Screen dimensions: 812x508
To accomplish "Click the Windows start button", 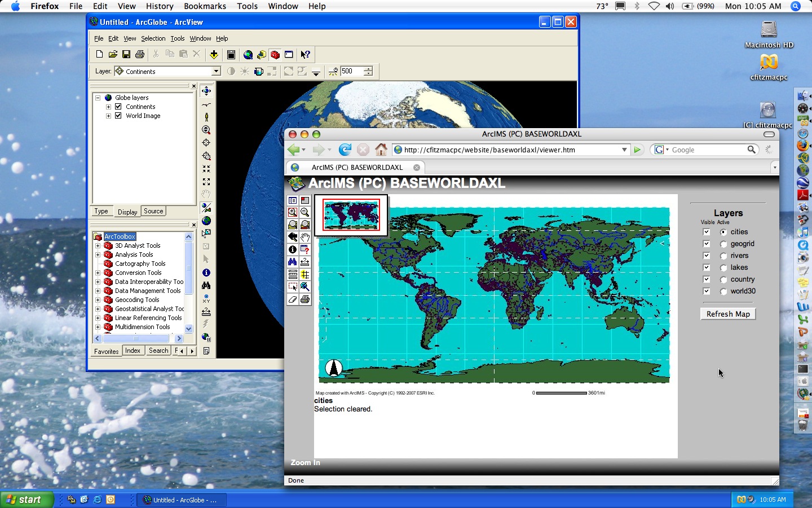I will 27,500.
